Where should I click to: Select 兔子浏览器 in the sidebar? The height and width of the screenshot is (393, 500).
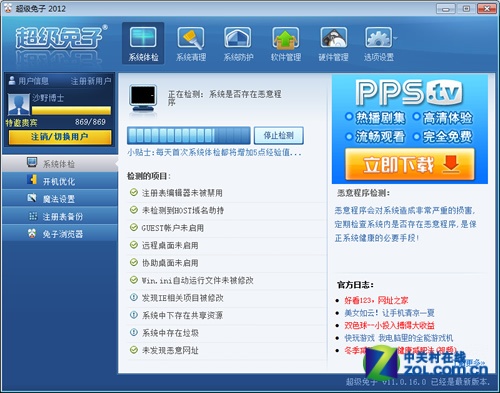pyautogui.click(x=60, y=234)
